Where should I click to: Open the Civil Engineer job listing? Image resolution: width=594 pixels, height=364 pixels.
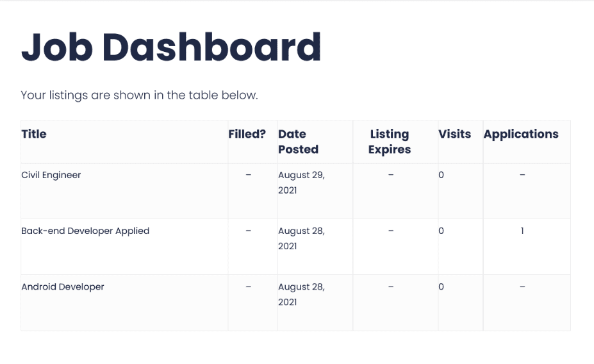[x=51, y=175]
